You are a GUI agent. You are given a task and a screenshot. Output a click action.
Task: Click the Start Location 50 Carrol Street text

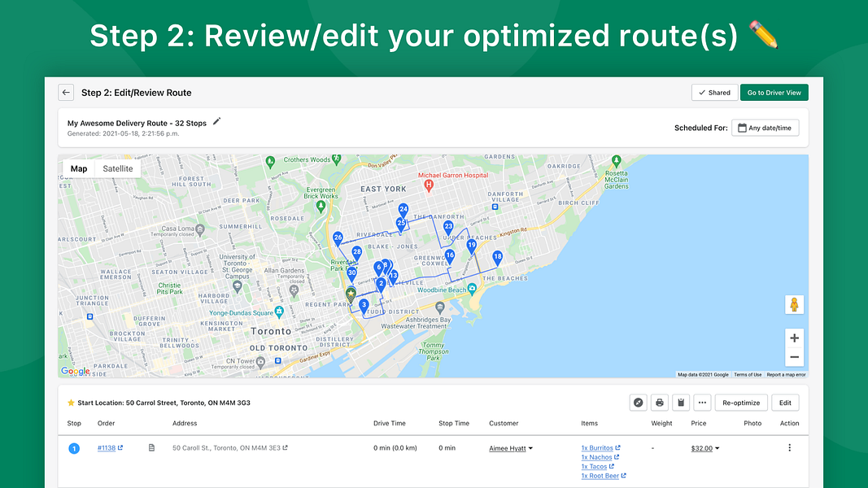(164, 403)
